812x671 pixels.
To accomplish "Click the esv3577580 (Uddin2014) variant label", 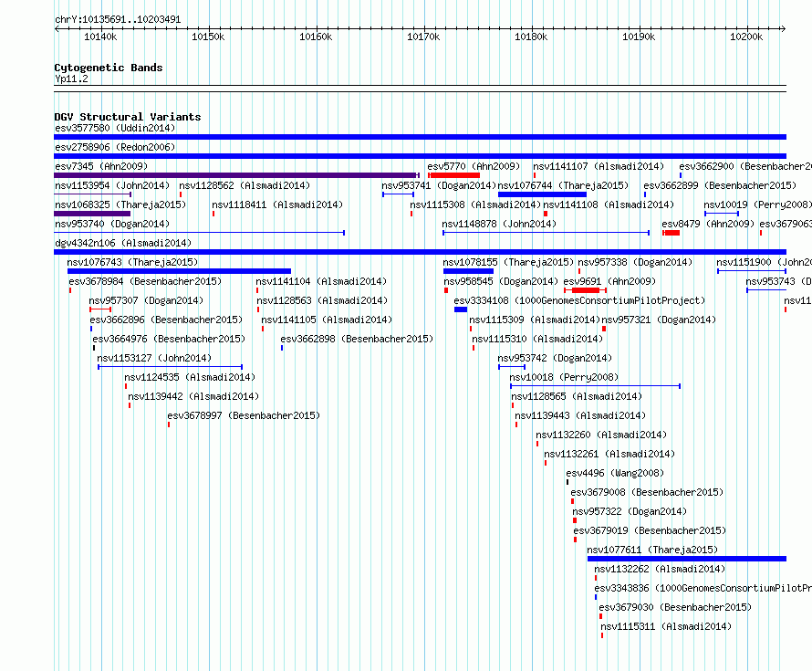I will pos(115,128).
